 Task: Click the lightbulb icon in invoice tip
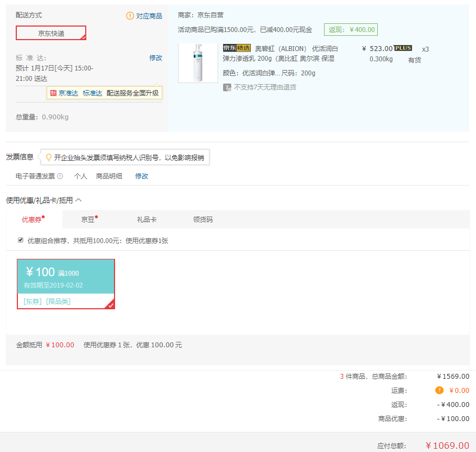pyautogui.click(x=48, y=157)
